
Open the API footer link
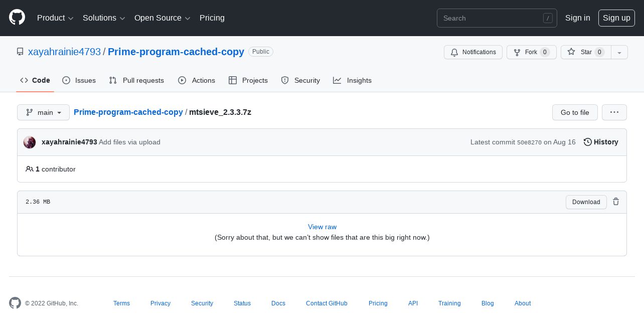413,303
